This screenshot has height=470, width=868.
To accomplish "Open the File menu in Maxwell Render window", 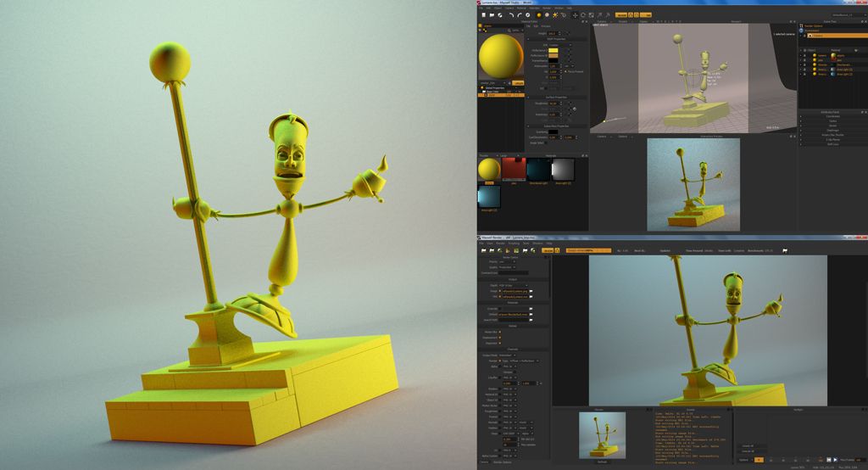I will click(x=481, y=243).
